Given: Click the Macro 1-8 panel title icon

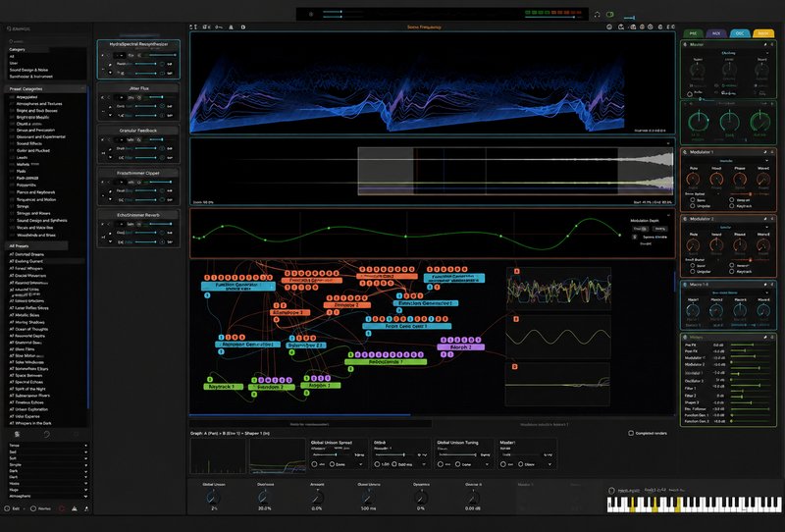Looking at the screenshot, I should click(685, 285).
